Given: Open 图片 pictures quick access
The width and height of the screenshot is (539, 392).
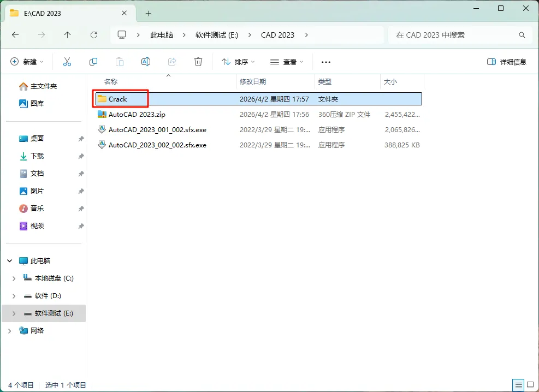Looking at the screenshot, I should pos(31,191).
